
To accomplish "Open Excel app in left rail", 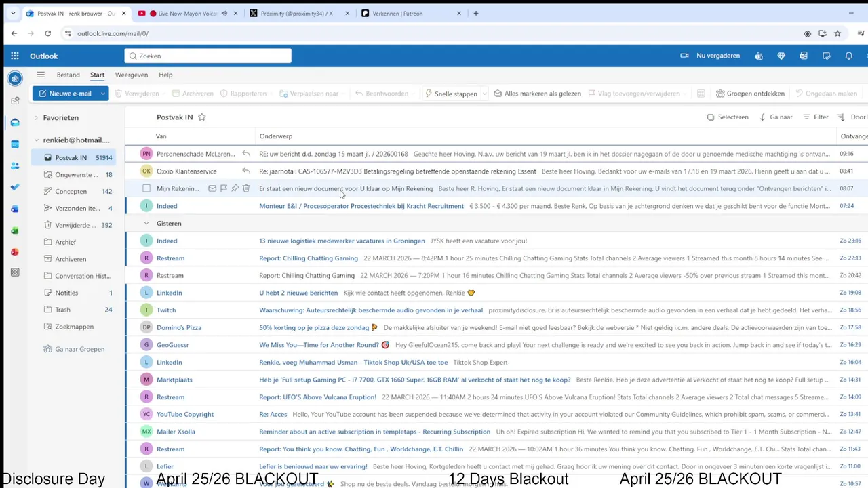I will (x=15, y=230).
